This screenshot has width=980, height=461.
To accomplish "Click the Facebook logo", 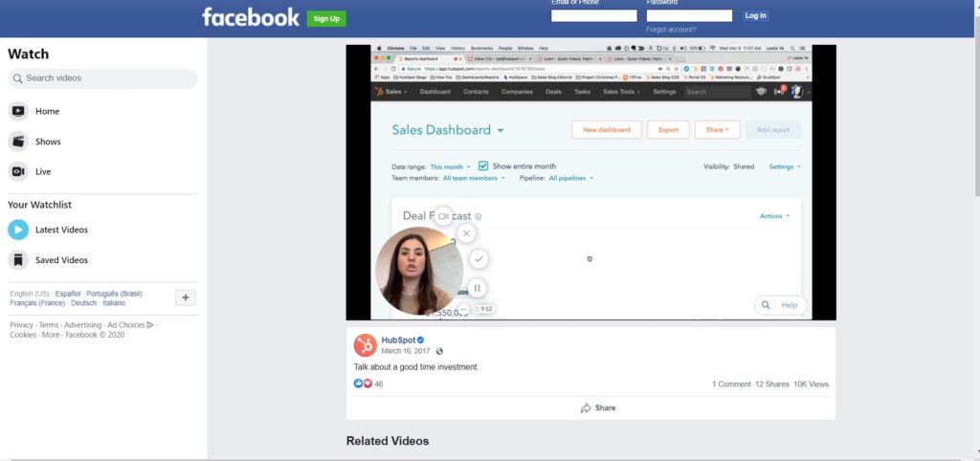I will pos(251,17).
